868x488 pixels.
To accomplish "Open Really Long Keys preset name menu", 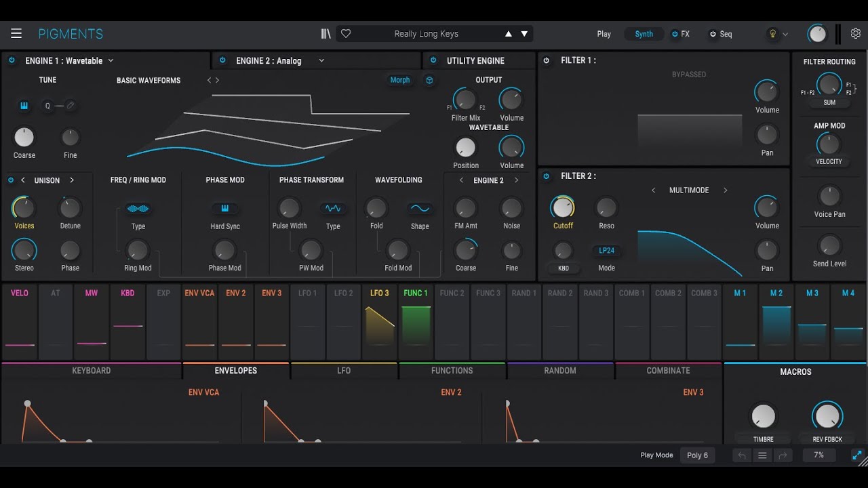I will [427, 34].
